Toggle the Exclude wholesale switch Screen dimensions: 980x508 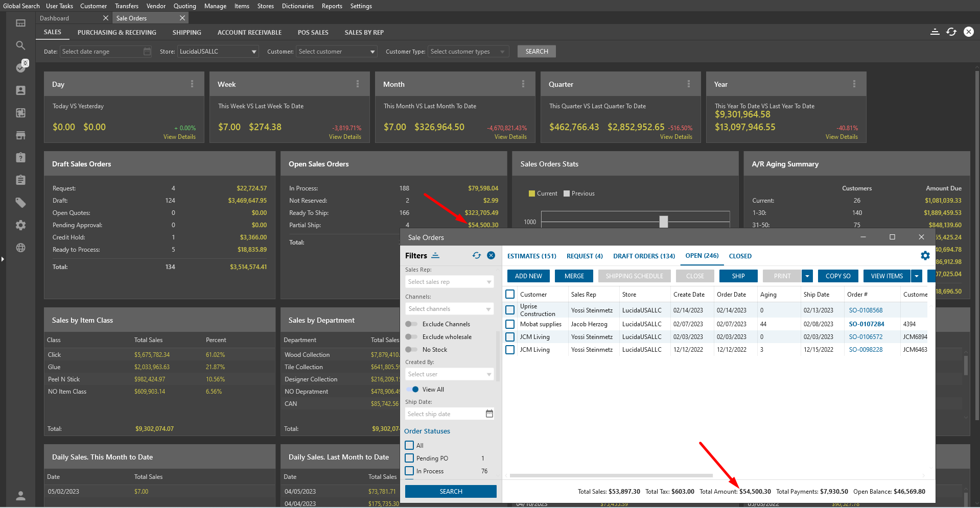pyautogui.click(x=411, y=337)
